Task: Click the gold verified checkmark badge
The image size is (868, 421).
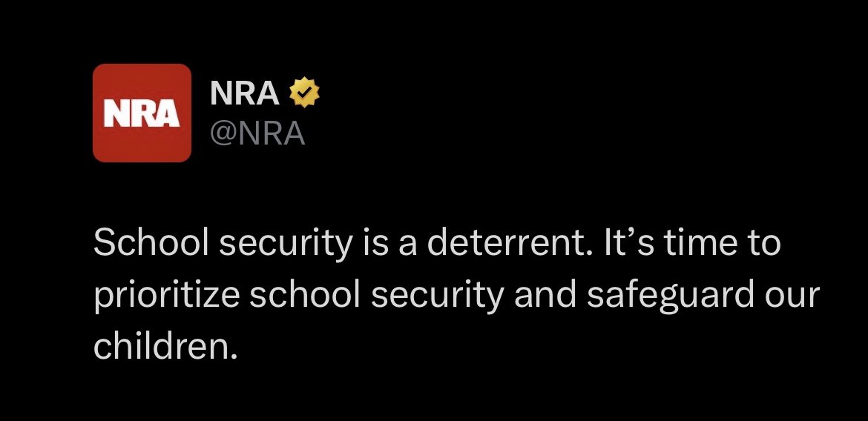Action: (304, 93)
